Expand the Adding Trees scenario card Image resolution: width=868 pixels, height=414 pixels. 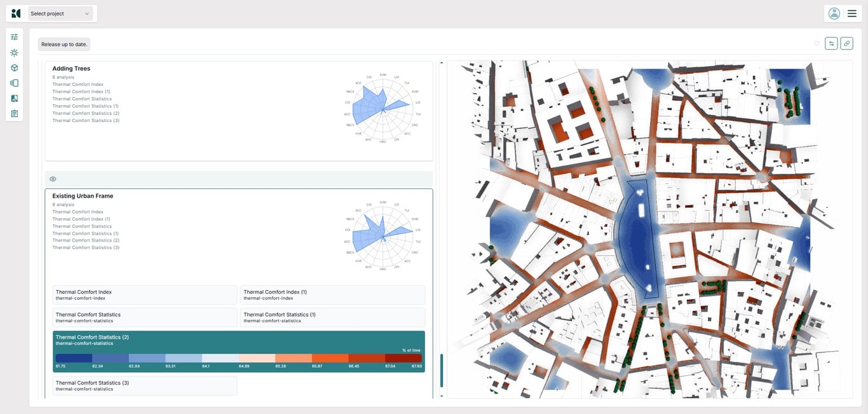click(x=71, y=69)
